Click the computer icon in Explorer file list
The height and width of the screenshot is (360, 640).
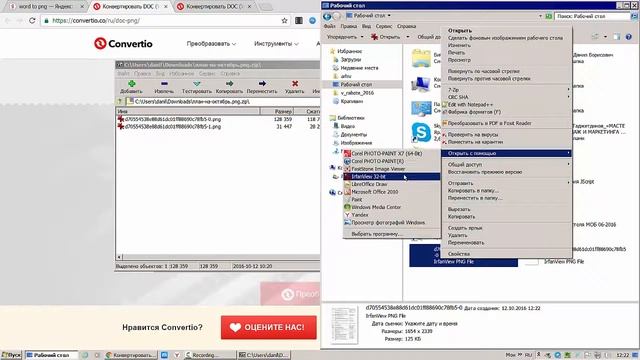(x=421, y=85)
